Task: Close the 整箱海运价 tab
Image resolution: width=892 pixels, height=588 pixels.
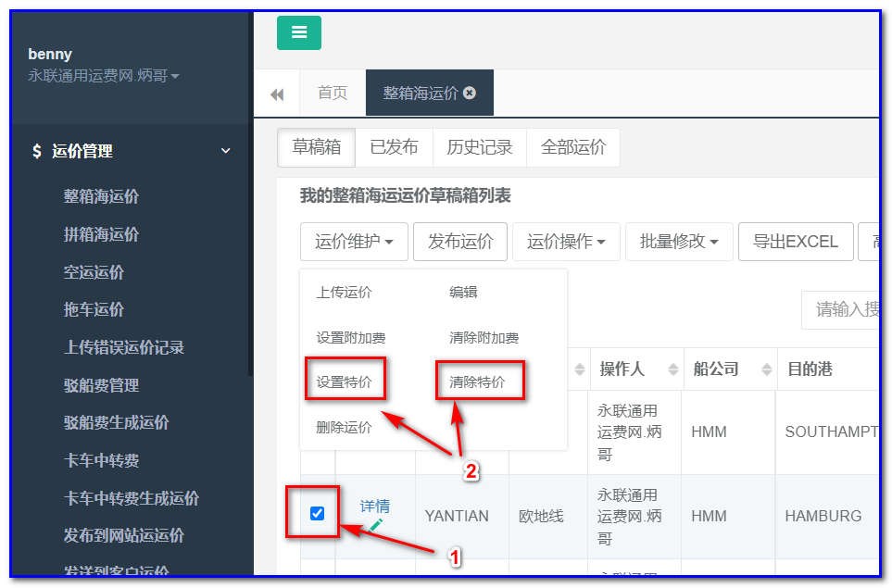Action: (470, 93)
